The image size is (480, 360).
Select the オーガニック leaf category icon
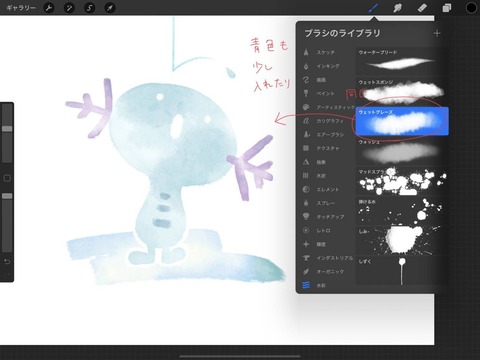tap(306, 271)
